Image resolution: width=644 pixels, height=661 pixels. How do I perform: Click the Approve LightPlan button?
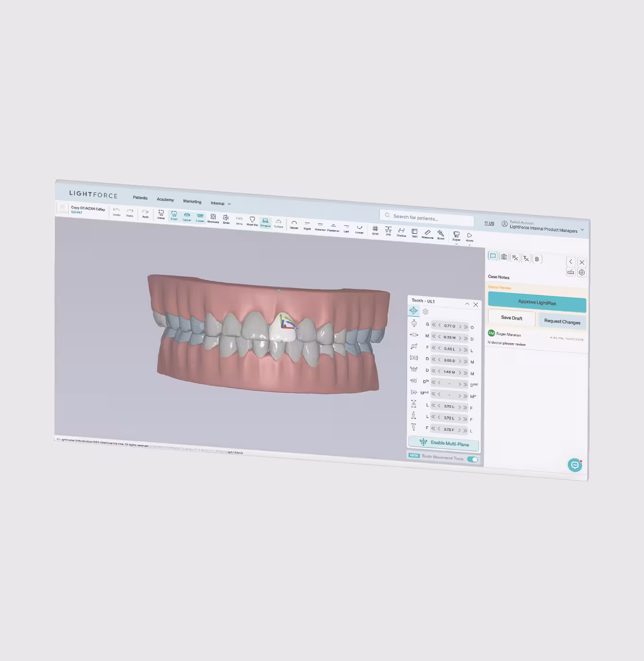pyautogui.click(x=537, y=302)
